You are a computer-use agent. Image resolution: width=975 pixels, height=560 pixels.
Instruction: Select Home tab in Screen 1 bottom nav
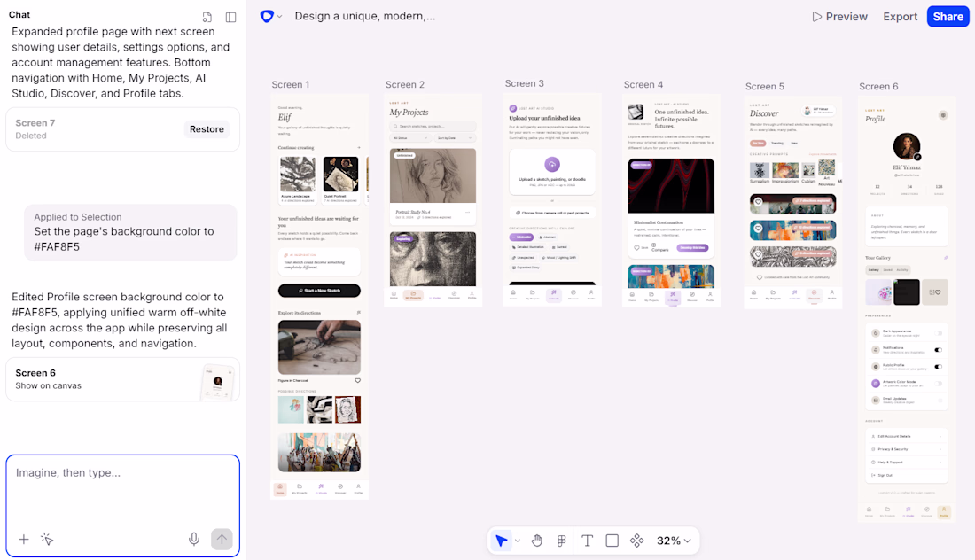tap(280, 488)
